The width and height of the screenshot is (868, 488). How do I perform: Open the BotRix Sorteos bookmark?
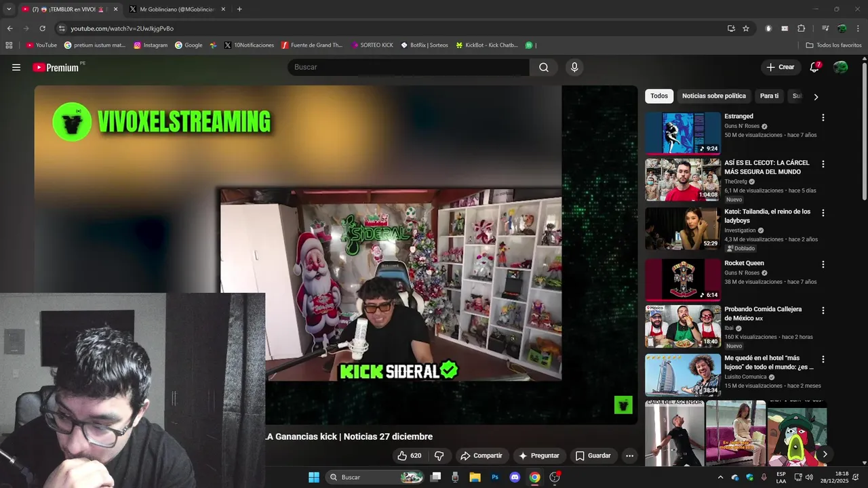click(x=425, y=45)
